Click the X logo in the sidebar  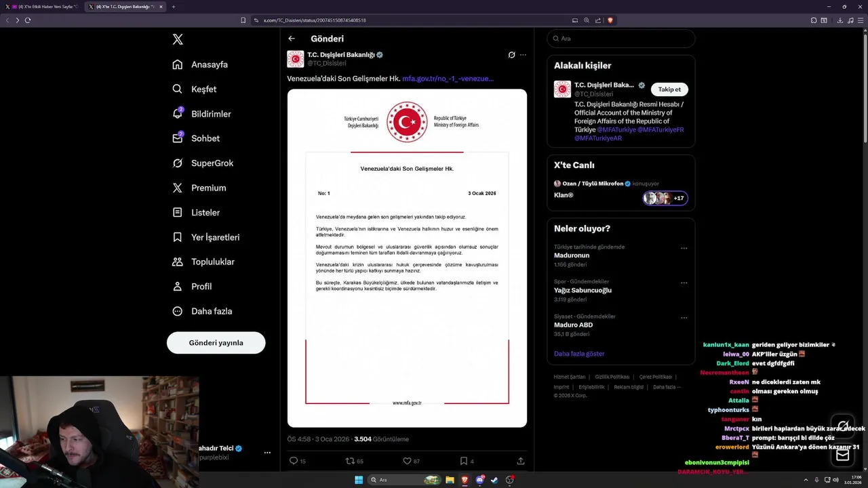(178, 39)
